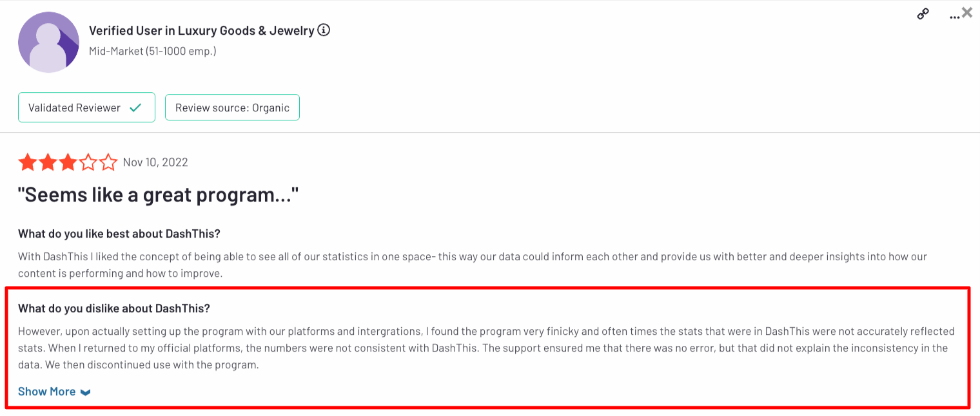Expand the review with the Show More chevron
Screen dimensions: 980x416
(x=86, y=392)
